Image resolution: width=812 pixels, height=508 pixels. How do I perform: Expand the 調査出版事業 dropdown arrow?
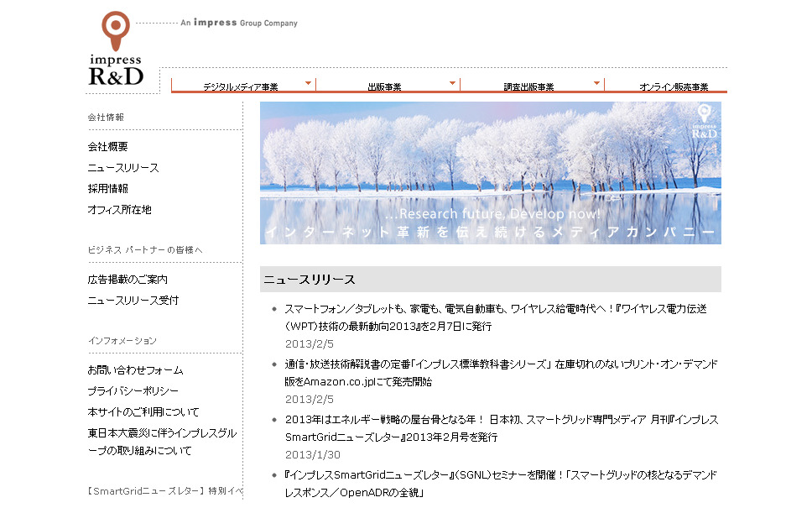tap(596, 83)
